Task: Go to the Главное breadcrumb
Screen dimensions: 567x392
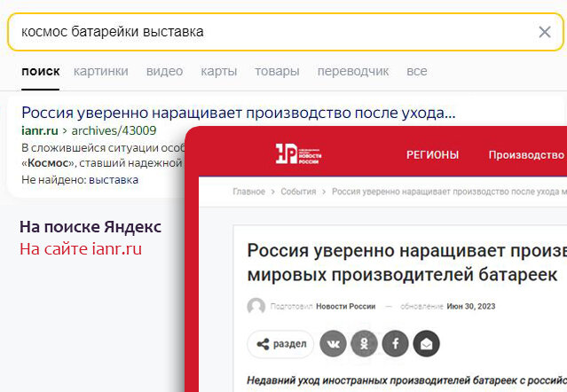Action: tap(248, 192)
